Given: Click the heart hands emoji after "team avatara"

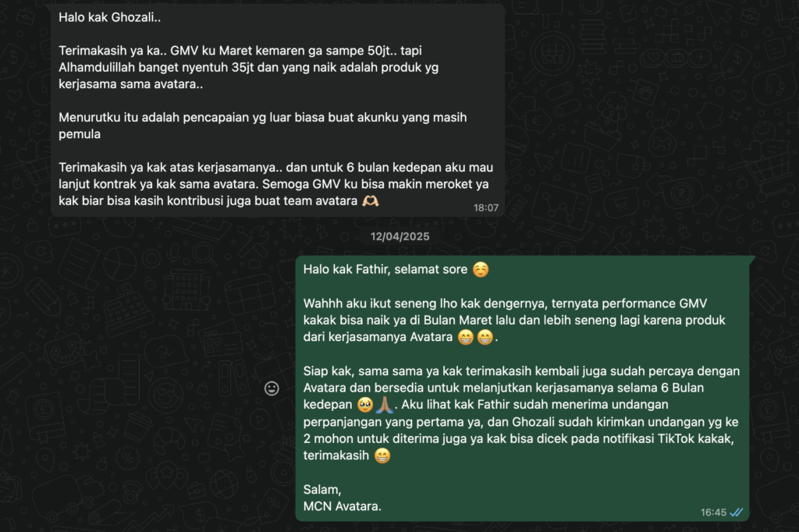Looking at the screenshot, I should (371, 201).
